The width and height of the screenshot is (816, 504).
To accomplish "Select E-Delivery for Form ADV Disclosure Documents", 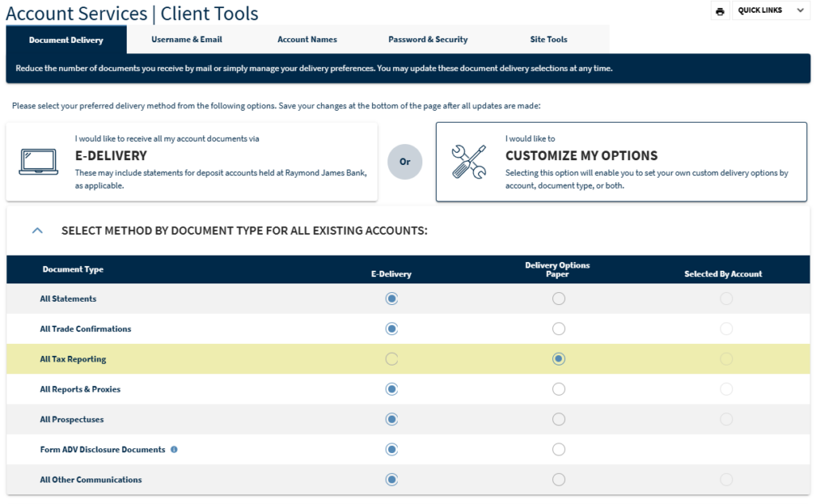I will [392, 449].
